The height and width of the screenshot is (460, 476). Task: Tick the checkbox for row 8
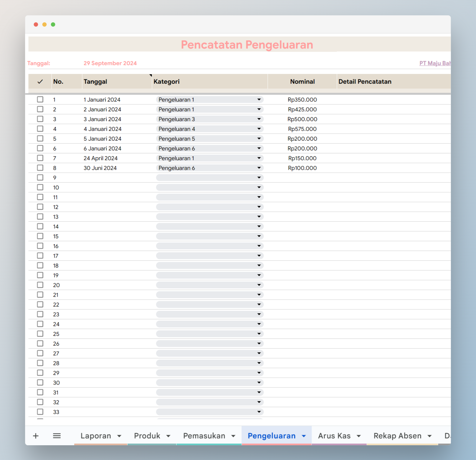point(40,168)
